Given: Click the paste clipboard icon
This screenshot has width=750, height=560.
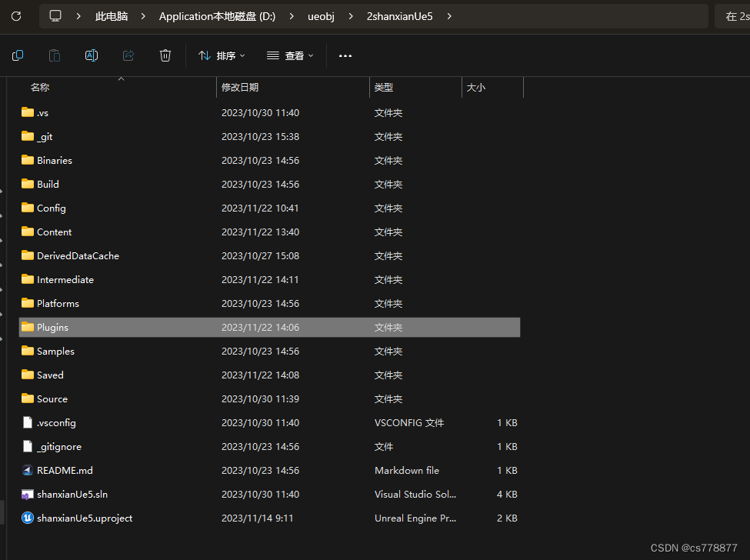Looking at the screenshot, I should pos(55,55).
